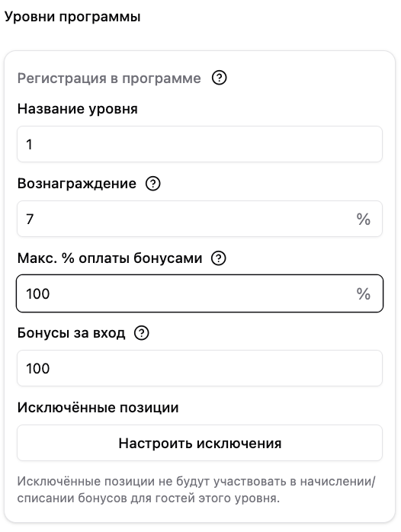The height and width of the screenshot is (532, 401).
Task: Focus the Название уровня input field
Action: (200, 144)
